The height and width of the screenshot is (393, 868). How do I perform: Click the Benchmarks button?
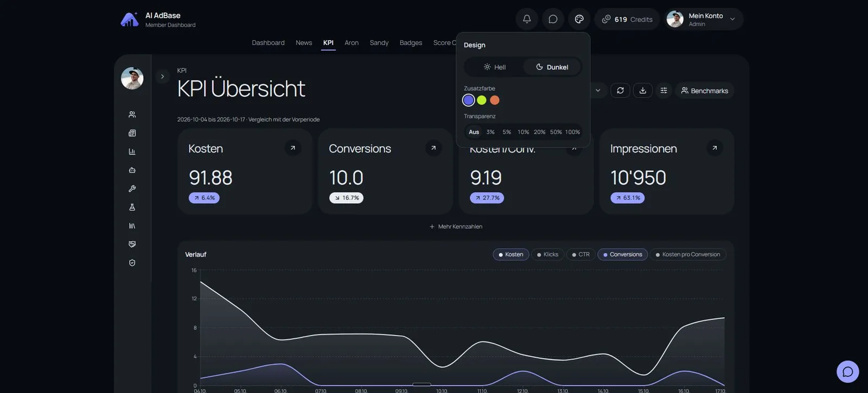(704, 91)
